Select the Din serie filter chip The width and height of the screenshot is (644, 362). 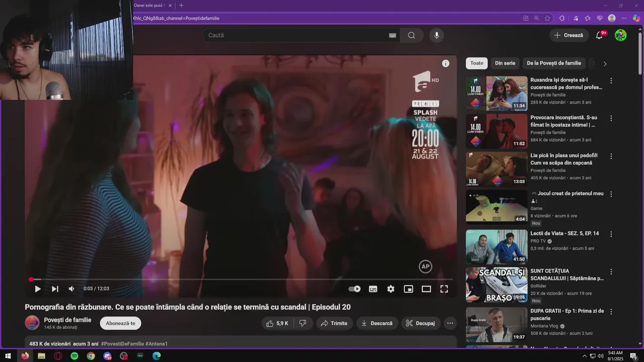click(x=505, y=63)
